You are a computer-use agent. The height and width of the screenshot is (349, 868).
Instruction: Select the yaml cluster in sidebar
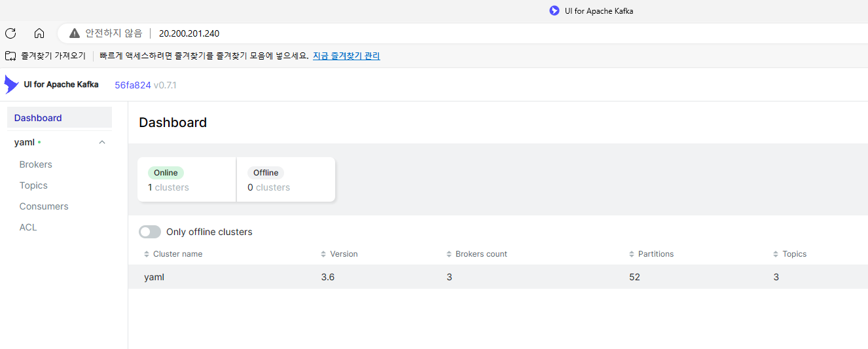[25, 142]
